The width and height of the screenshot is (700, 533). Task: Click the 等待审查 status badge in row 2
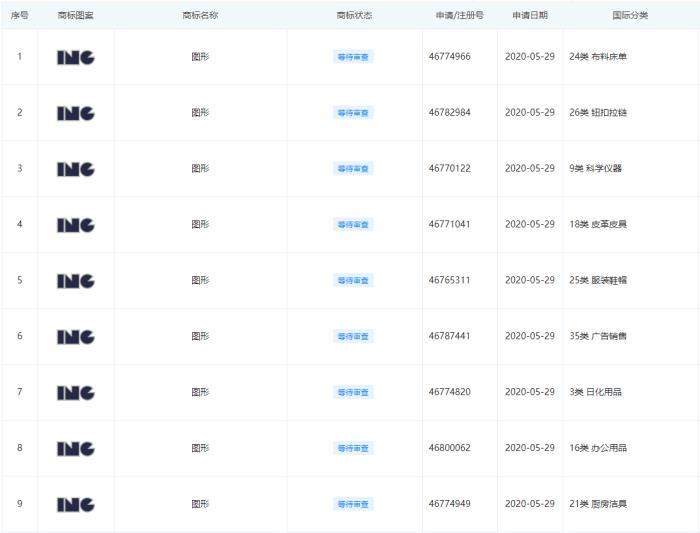353,113
